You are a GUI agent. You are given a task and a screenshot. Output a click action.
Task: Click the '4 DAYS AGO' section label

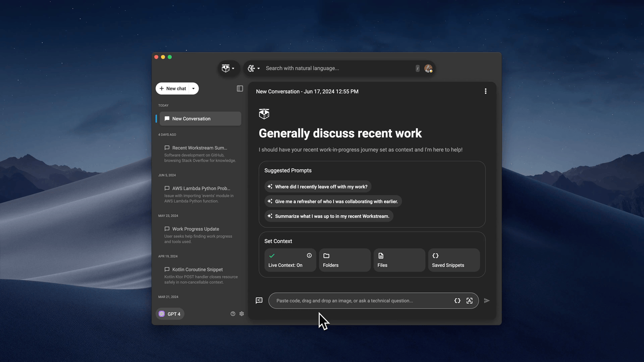click(167, 135)
